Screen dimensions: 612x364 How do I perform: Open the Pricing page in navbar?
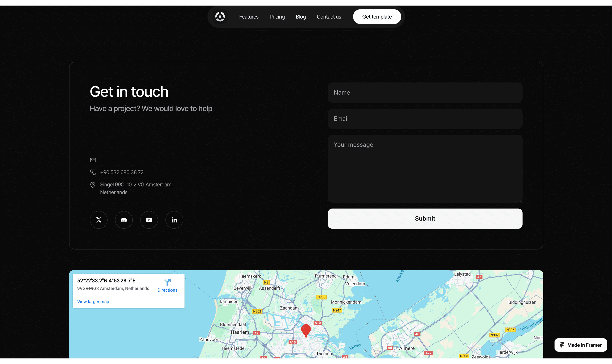277,17
